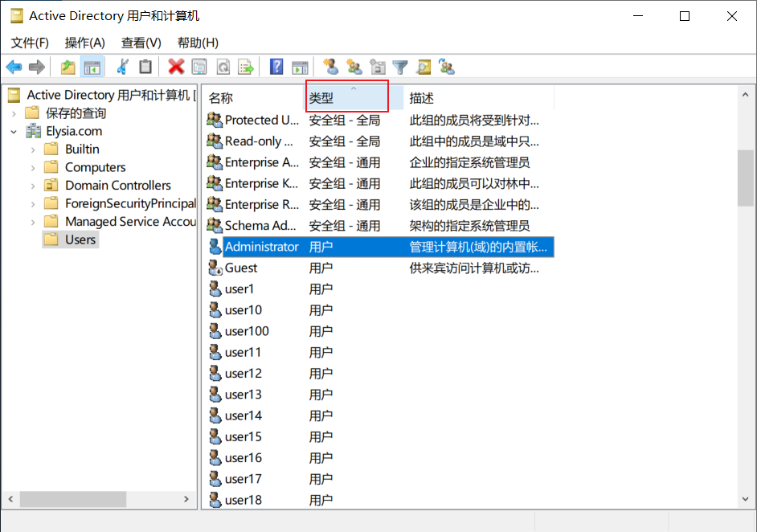Expand the Domain Controllers node
This screenshot has width=757, height=532.
pos(33,186)
